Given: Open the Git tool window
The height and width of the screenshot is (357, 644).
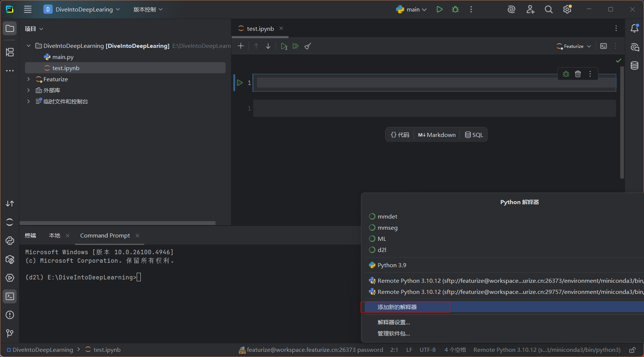Looking at the screenshot, I should 10,334.
